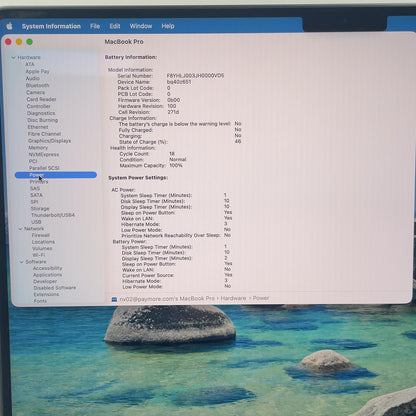Screen dimensions: 416x416
Task: Select Applications under Software
Action: 47,275
